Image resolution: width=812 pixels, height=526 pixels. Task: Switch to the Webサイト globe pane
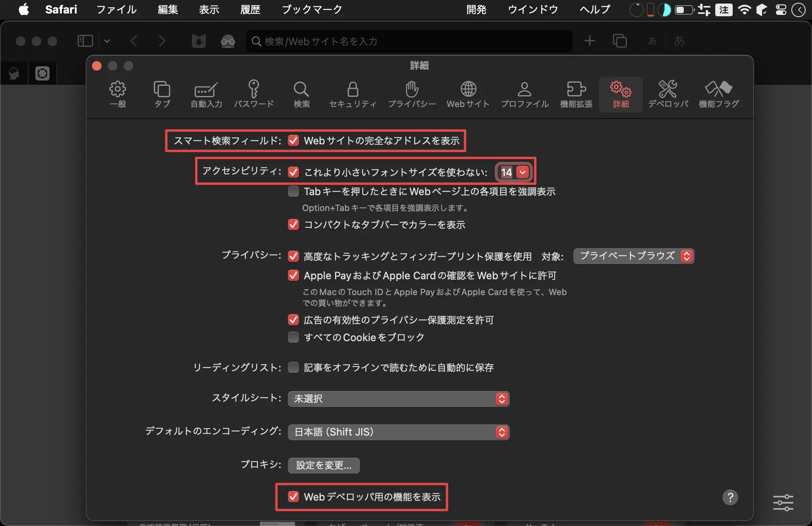[468, 94]
